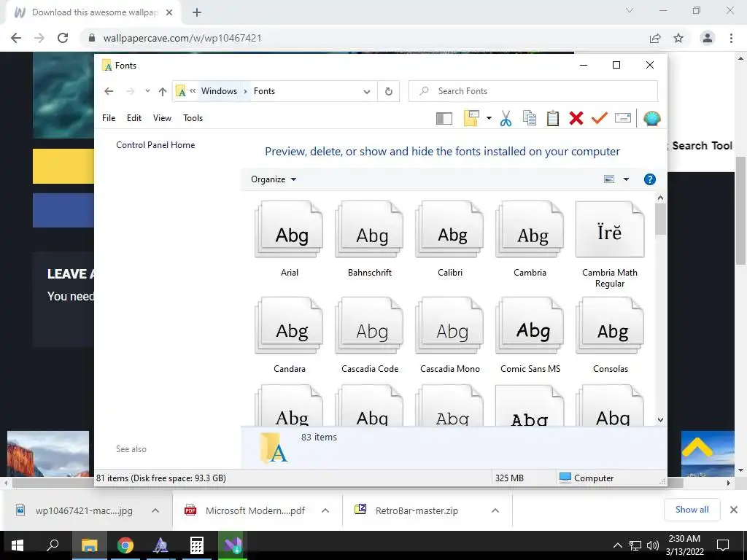Screen dimensions: 747x560
Task: Open the Edit menu
Action: pyautogui.click(x=134, y=118)
